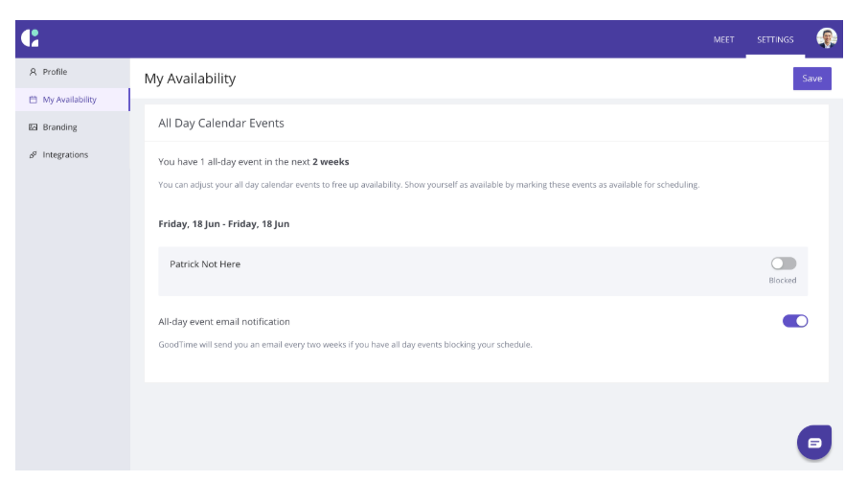868x481 pixels.
Task: Click the Profile person icon in sidebar
Action: 34,72
